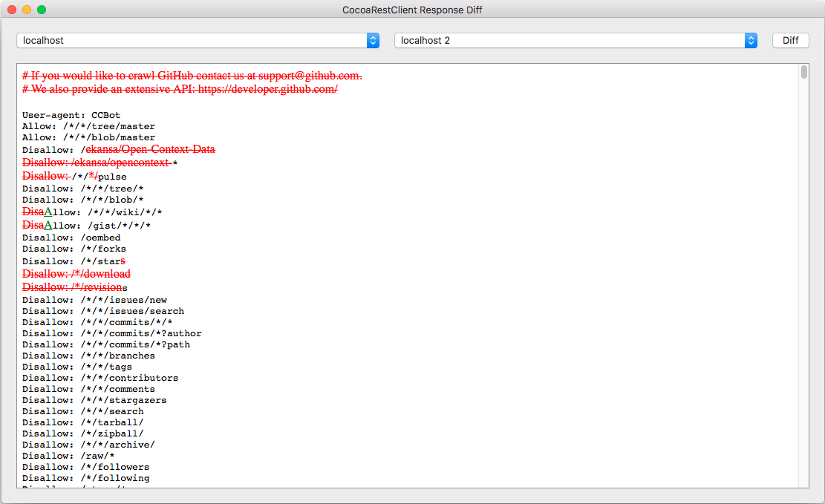Click the struck-through support@github.com comment line
825x504 pixels.
pyautogui.click(x=192, y=76)
